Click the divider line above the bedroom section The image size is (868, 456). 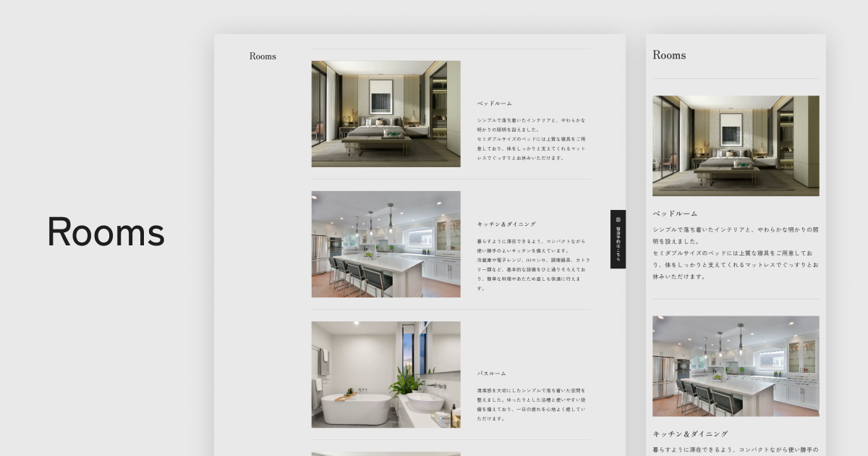click(x=451, y=48)
